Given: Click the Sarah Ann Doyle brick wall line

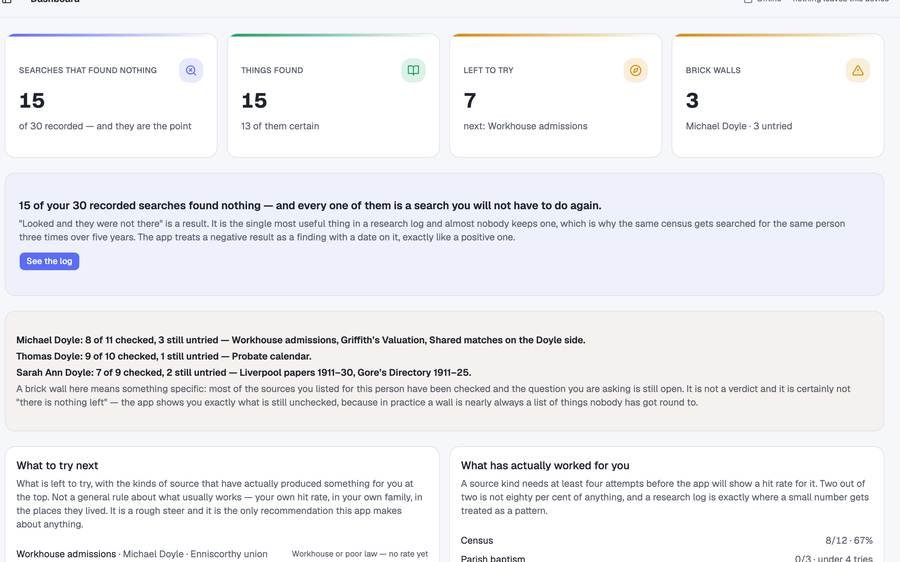Looking at the screenshot, I should point(243,372).
